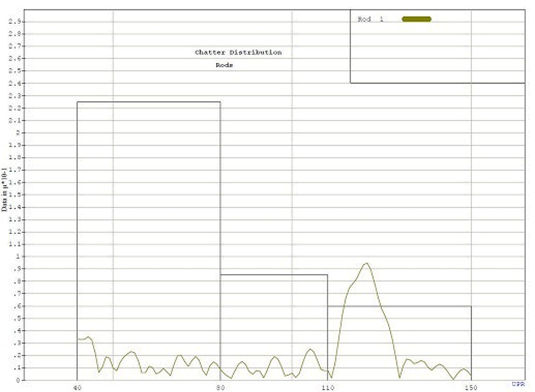Click the "Chatter Distribution" chart title

pos(238,52)
